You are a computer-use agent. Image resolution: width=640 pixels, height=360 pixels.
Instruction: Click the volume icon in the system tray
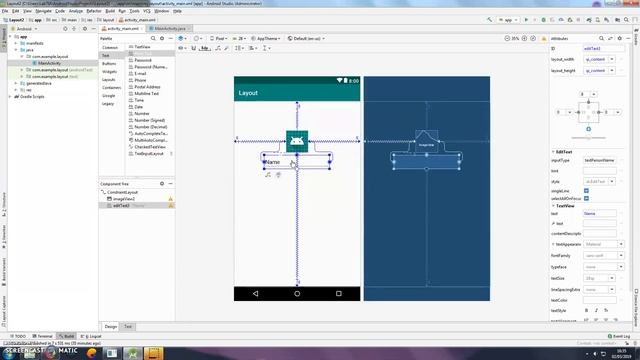[x=595, y=353]
